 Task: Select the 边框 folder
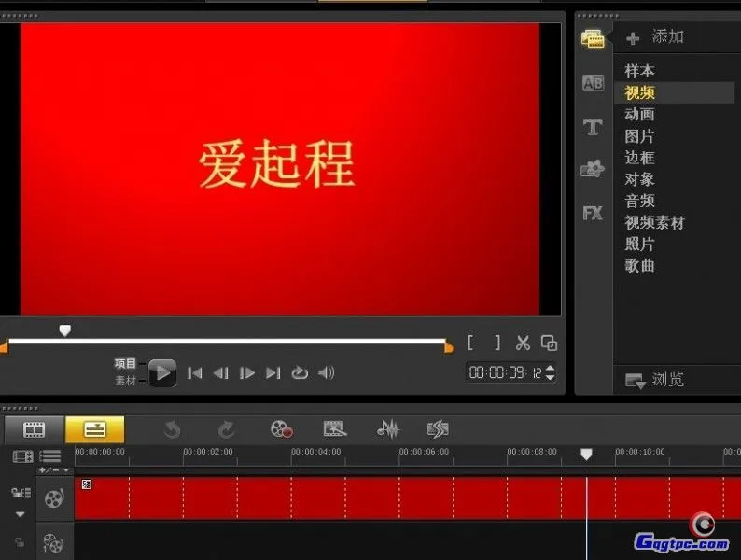click(639, 158)
